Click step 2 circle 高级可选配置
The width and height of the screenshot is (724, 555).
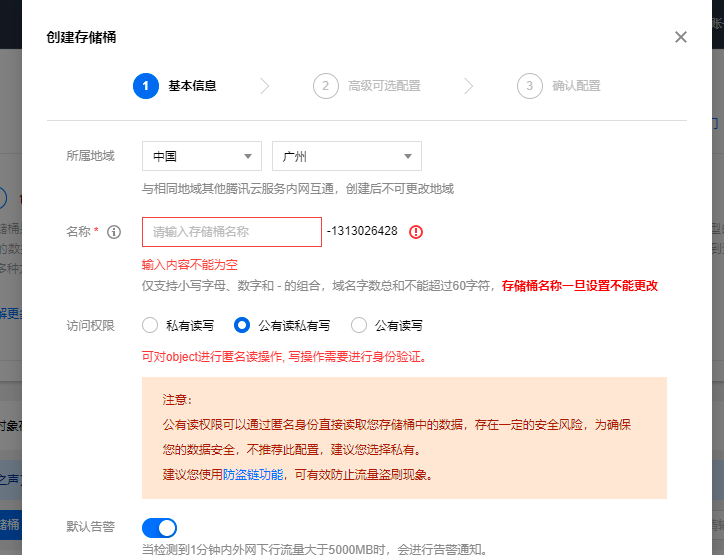325,86
